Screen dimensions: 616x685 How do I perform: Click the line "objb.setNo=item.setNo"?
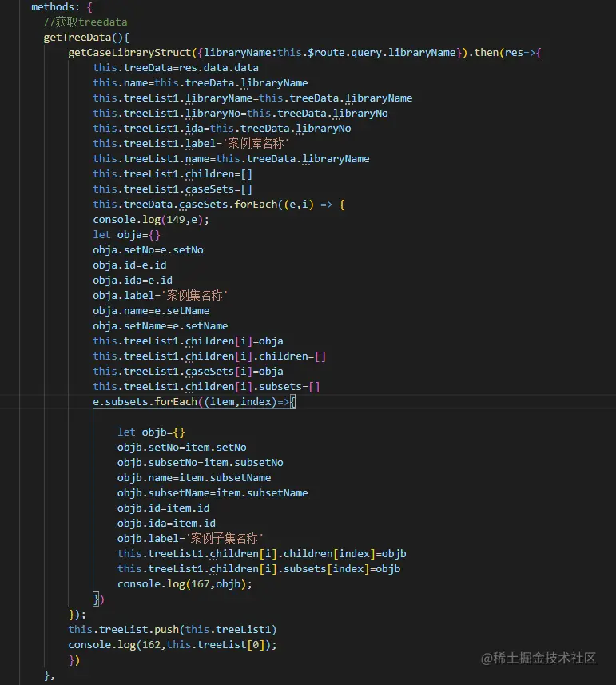click(x=181, y=448)
